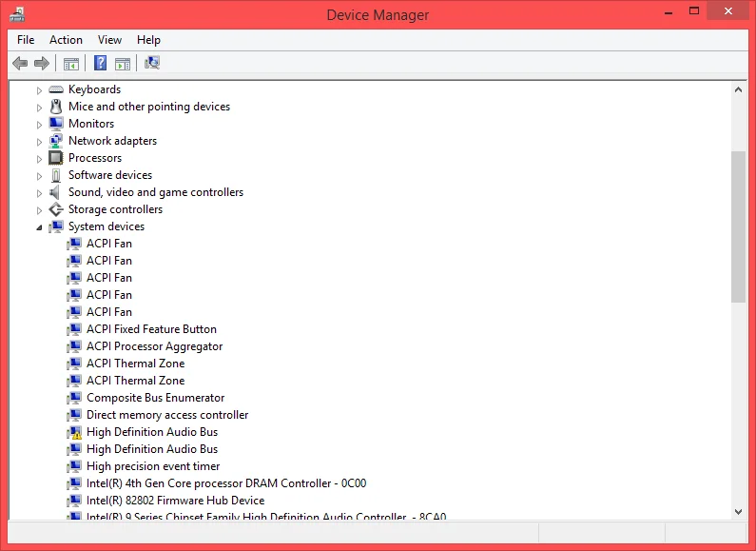Select High precision event timer entry

tap(153, 466)
